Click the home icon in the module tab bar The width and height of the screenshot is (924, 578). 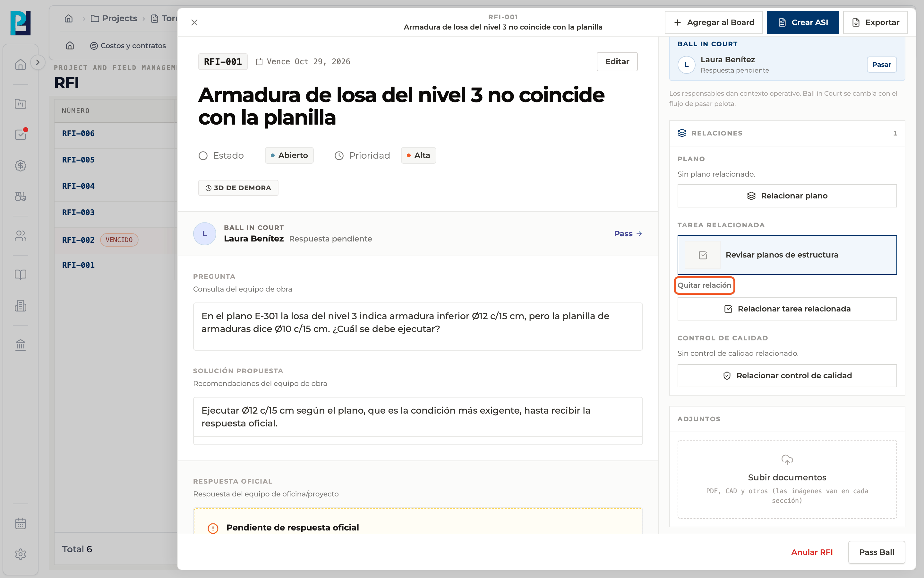tap(70, 46)
